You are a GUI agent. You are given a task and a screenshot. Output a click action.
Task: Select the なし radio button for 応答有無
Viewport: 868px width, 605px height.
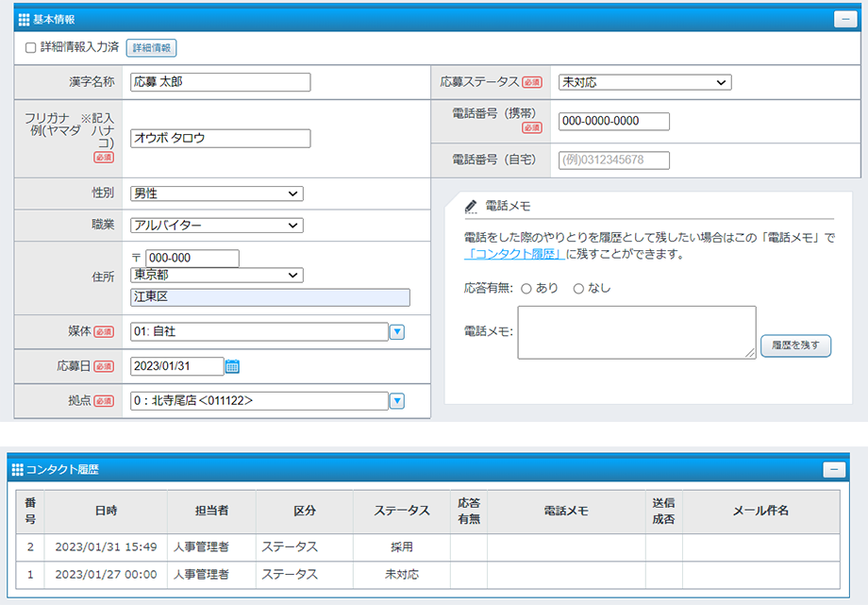tap(576, 290)
